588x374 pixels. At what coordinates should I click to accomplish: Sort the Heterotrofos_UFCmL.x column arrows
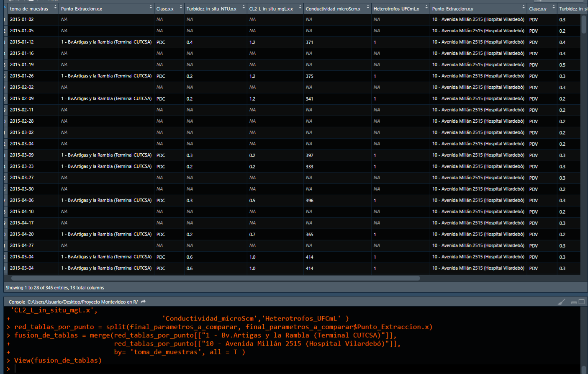point(426,7)
